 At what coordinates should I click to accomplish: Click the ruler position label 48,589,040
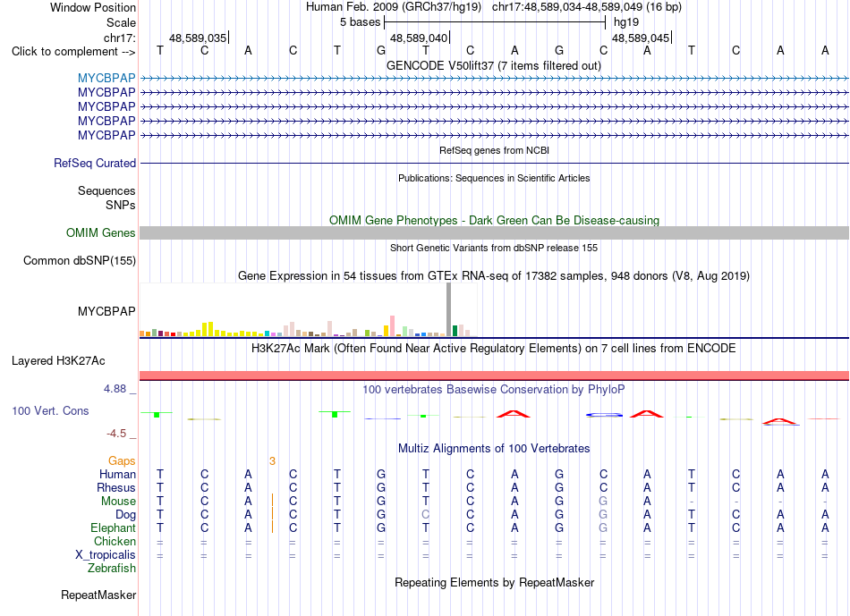(419, 38)
